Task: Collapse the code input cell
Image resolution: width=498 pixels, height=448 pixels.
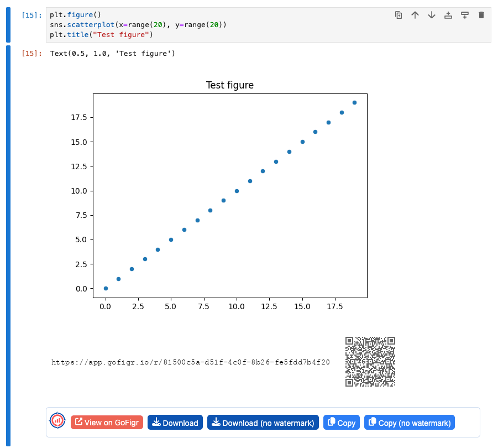Action: tap(7, 25)
